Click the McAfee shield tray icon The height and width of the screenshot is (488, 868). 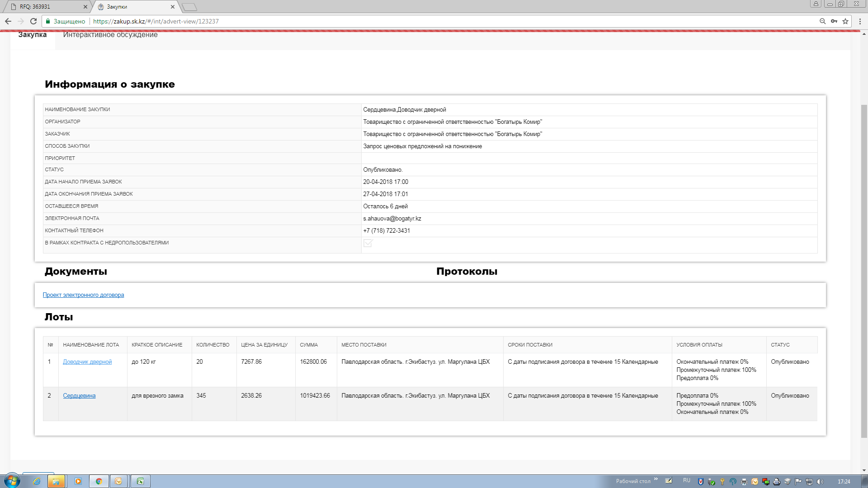tap(701, 482)
